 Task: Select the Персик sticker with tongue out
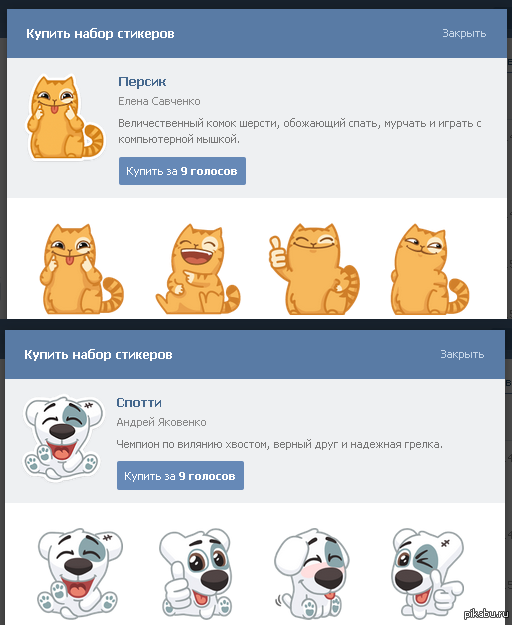(x=81, y=269)
